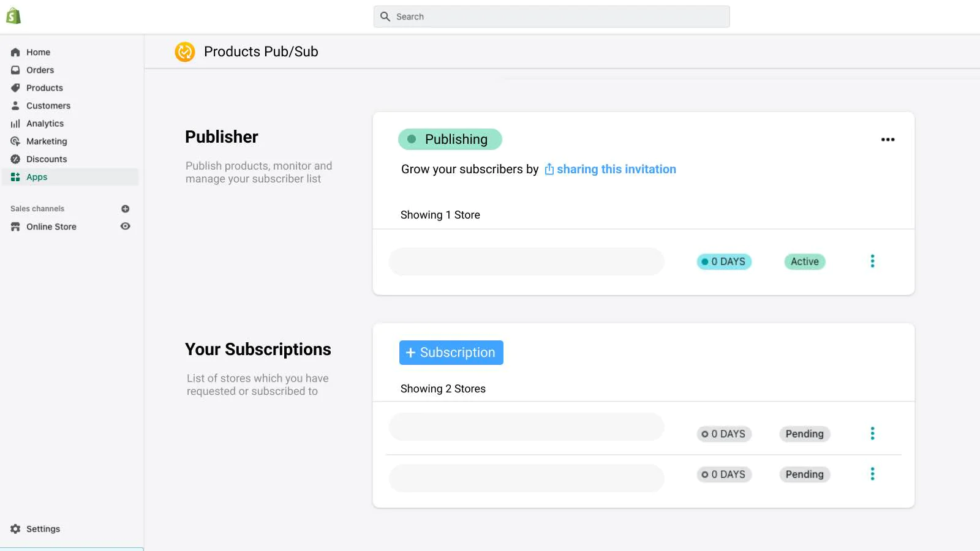The width and height of the screenshot is (980, 551).
Task: Open the Publisher card three-dot menu
Action: coord(888,140)
